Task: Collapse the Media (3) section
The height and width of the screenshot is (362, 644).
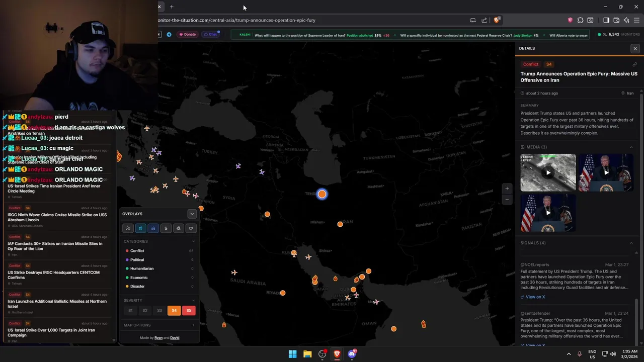Action: pyautogui.click(x=631, y=147)
